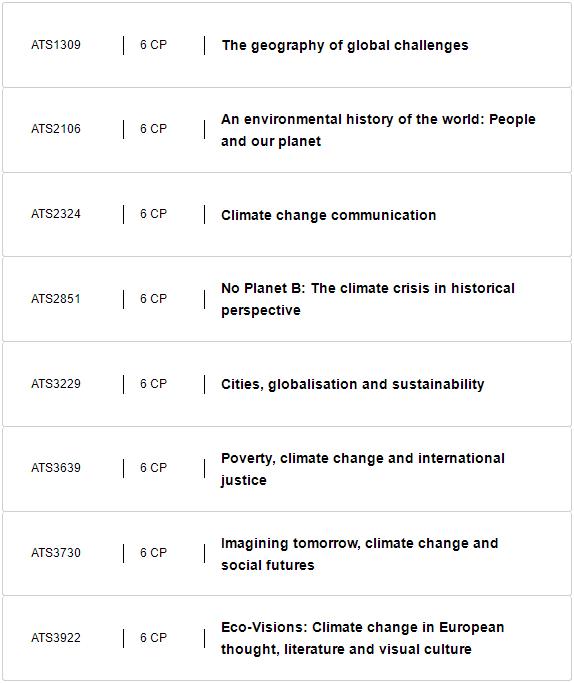Open unit ATS1309 code
The height and width of the screenshot is (683, 574).
[x=56, y=45]
